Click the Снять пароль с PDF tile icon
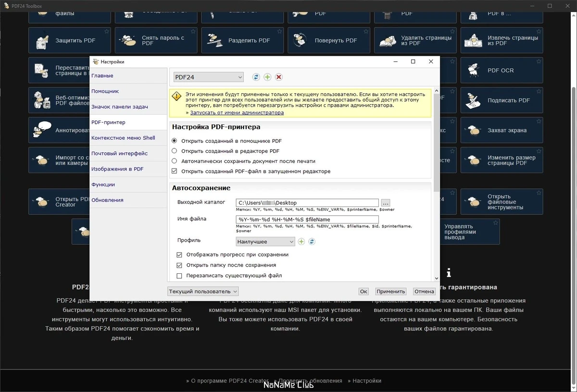The image size is (577, 392). pos(128,41)
